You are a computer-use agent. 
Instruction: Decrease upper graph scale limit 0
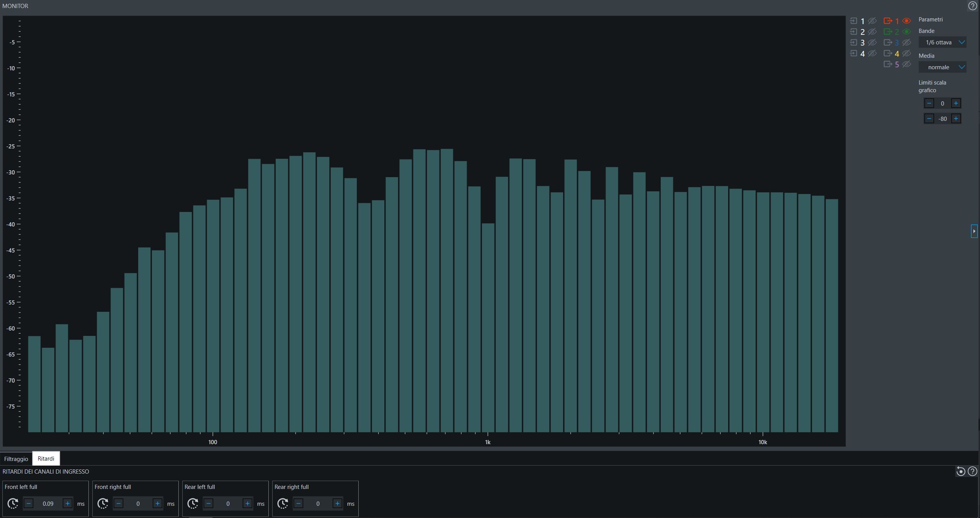[929, 103]
